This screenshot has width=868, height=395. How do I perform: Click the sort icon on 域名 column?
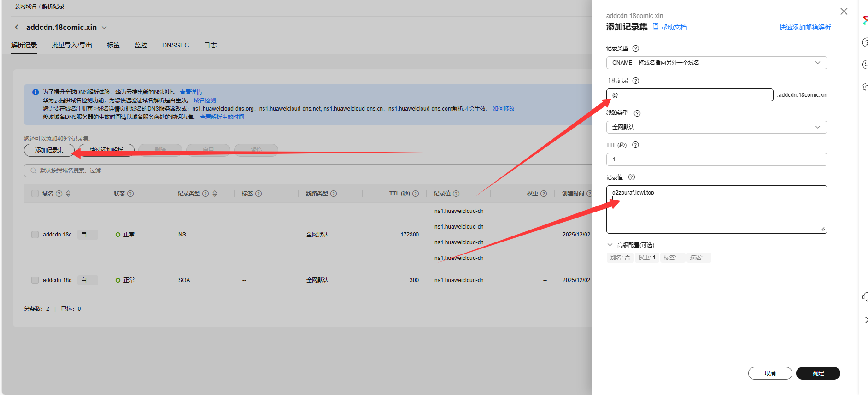[x=68, y=194]
